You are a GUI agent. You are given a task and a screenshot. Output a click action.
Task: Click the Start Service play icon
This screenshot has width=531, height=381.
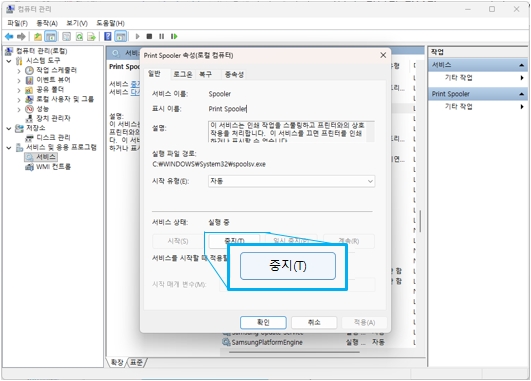pos(137,36)
